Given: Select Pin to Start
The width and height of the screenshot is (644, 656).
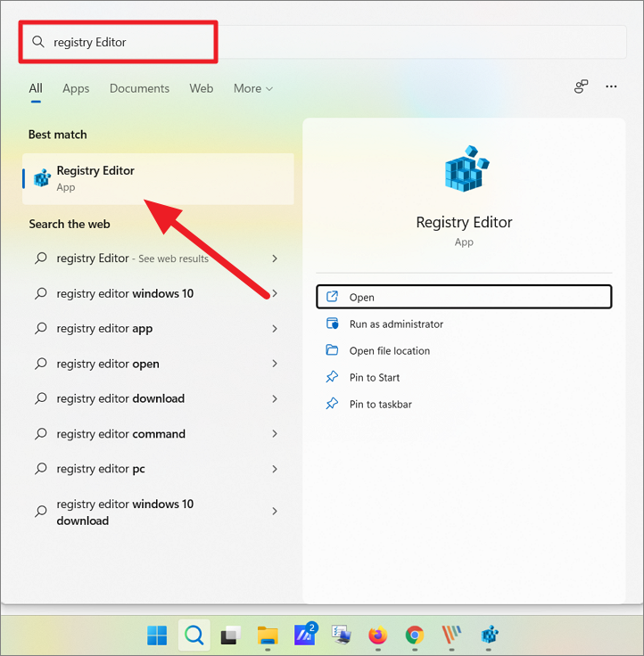Looking at the screenshot, I should click(464, 377).
